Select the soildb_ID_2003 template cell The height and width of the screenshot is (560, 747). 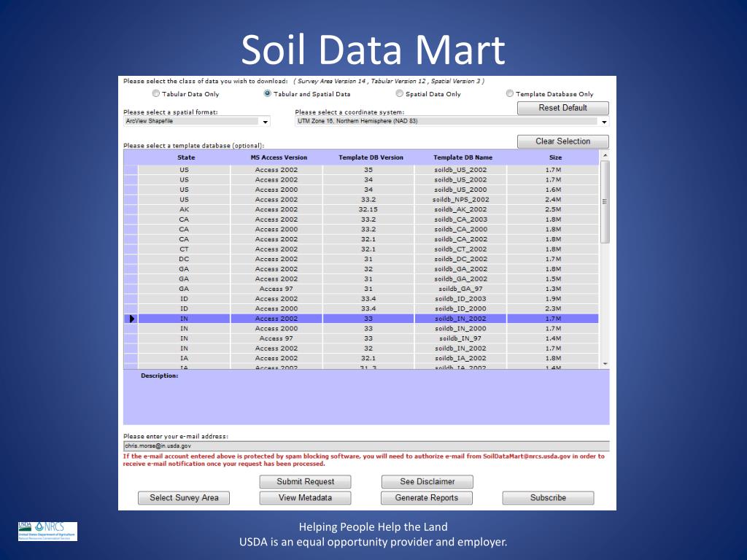click(x=461, y=299)
